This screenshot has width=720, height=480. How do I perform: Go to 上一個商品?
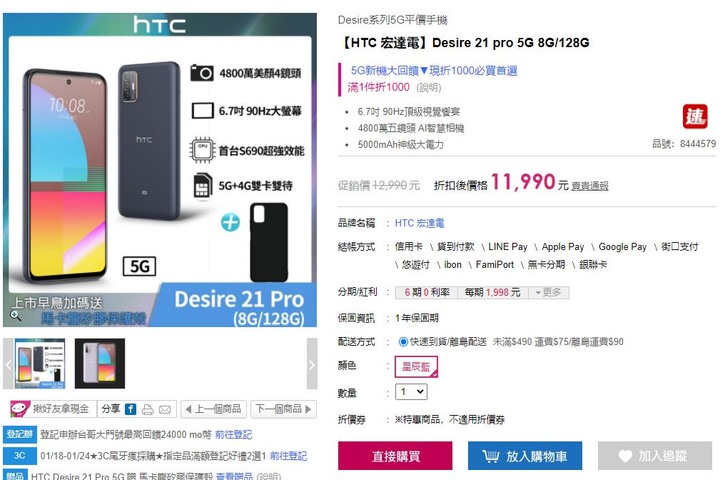[214, 409]
